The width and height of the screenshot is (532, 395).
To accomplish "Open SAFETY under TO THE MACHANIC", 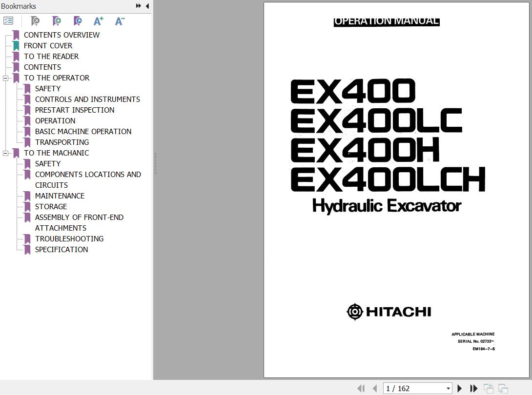I will point(48,164).
